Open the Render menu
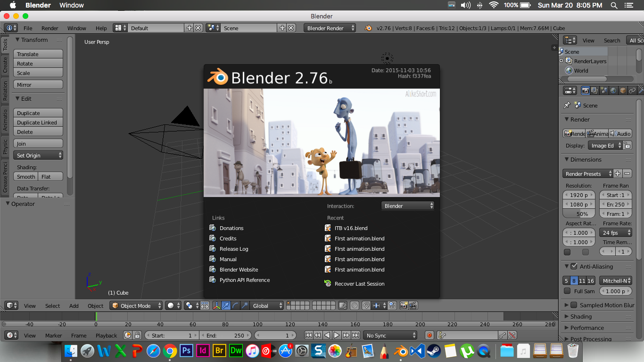The height and width of the screenshot is (362, 644). (x=50, y=28)
